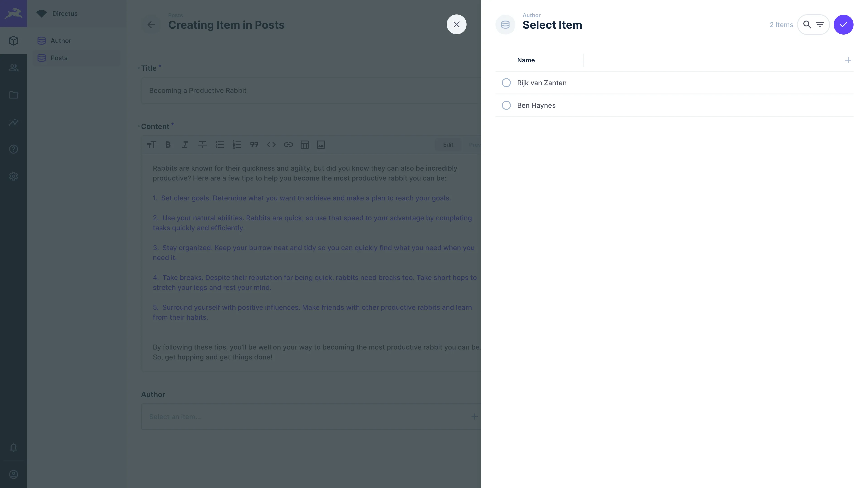Switch editor to Edit tab
The image size is (868, 488).
pyautogui.click(x=448, y=145)
